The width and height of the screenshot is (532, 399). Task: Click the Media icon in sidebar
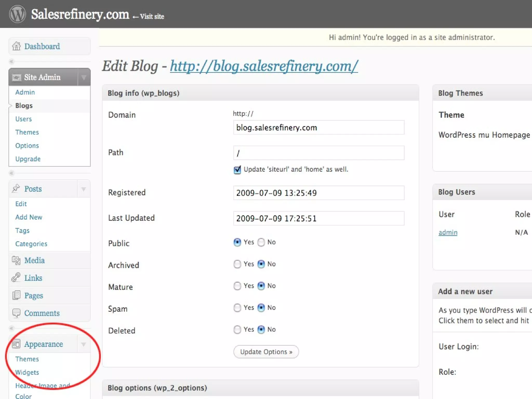tap(16, 260)
